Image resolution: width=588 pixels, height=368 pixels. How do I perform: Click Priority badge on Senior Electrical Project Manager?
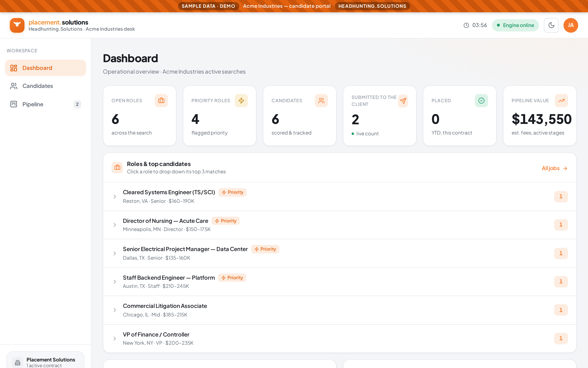coord(265,249)
